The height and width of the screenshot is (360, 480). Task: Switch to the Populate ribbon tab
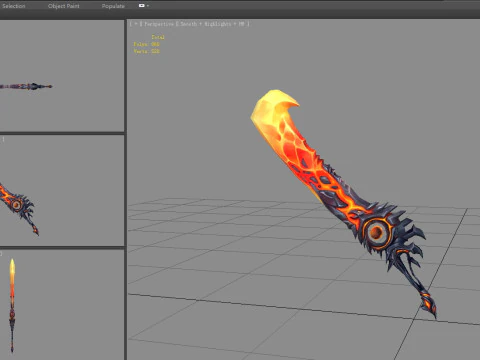click(113, 6)
